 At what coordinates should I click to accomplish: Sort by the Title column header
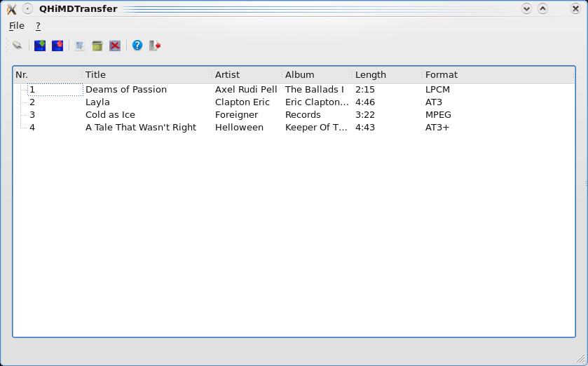(147, 74)
